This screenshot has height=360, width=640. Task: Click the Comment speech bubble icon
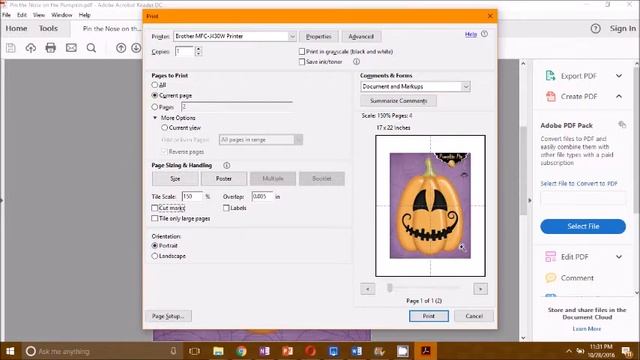pos(550,278)
